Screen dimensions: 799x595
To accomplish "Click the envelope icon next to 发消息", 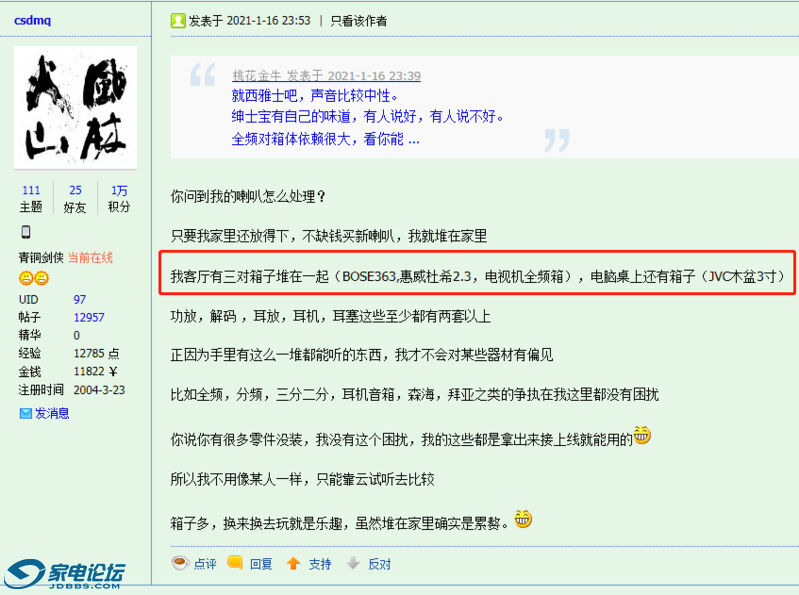I will tap(25, 413).
